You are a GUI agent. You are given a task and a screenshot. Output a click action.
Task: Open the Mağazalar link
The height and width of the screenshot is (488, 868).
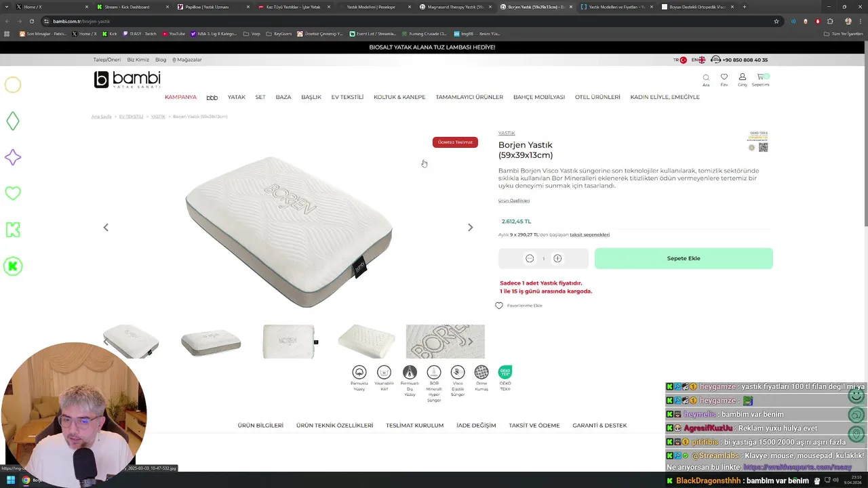click(187, 60)
